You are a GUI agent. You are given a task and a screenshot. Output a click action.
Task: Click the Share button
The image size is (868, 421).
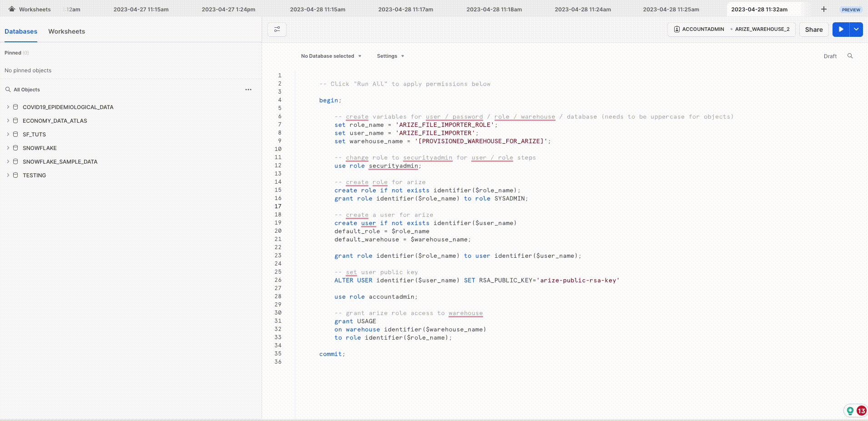coord(814,30)
